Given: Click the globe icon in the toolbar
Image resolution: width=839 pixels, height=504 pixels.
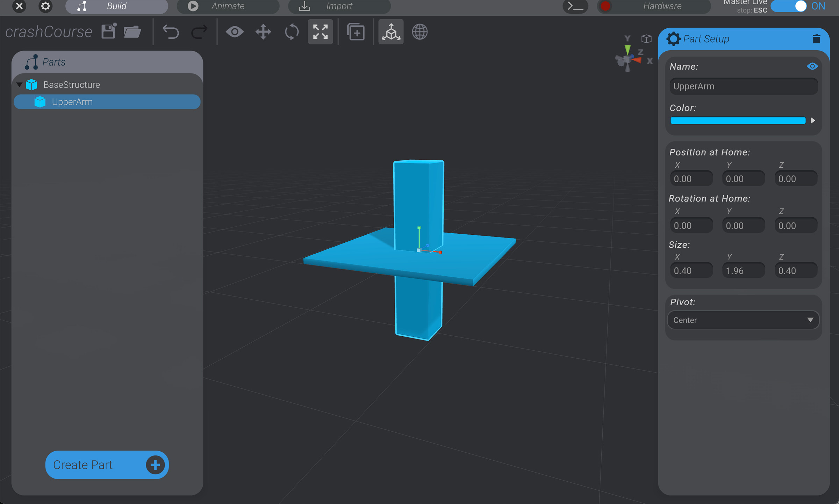Looking at the screenshot, I should click(x=419, y=32).
